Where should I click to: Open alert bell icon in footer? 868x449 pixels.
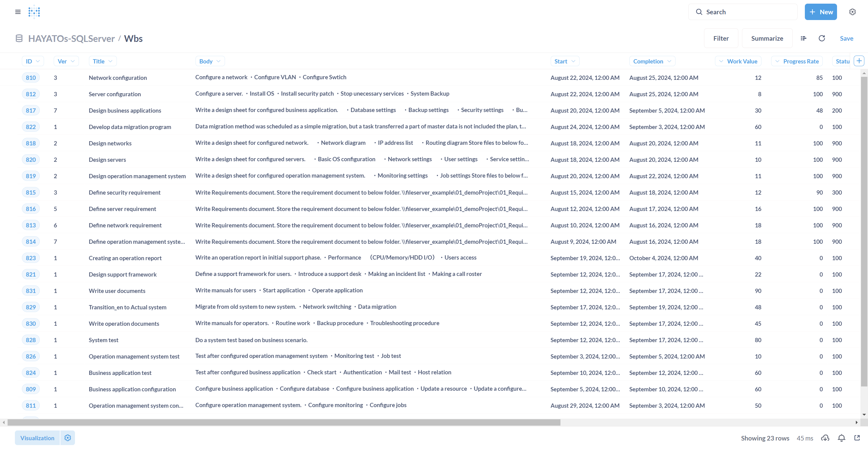tap(841, 438)
